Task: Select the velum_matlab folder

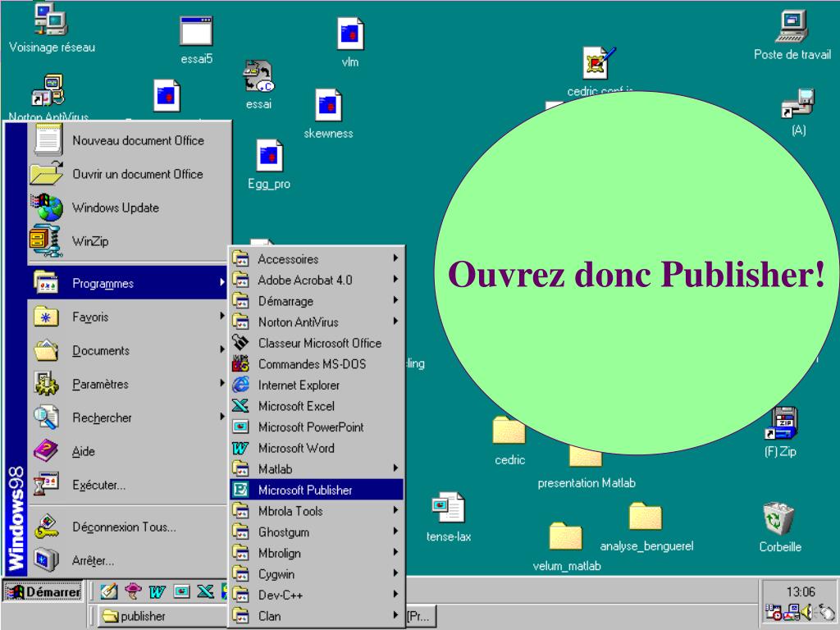Action: tap(566, 547)
